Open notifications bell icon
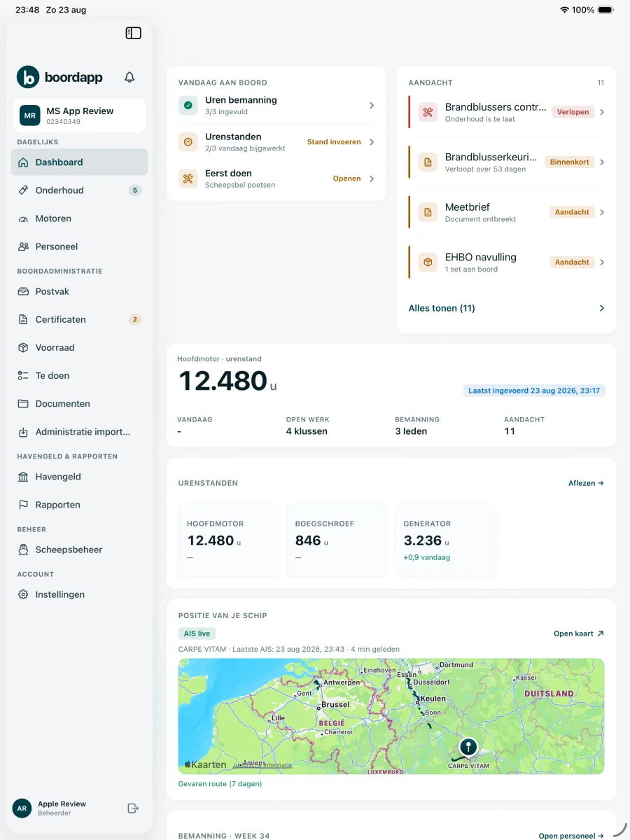This screenshot has width=630, height=840. (x=129, y=77)
